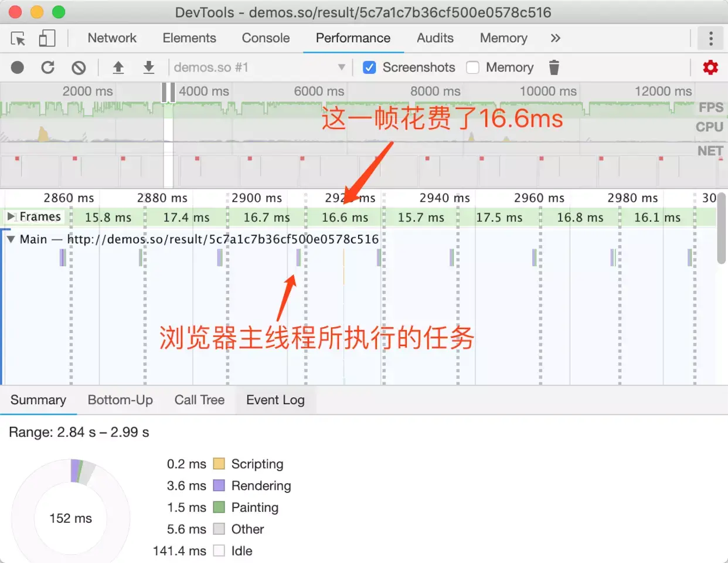Select the Summary tab

tap(38, 400)
